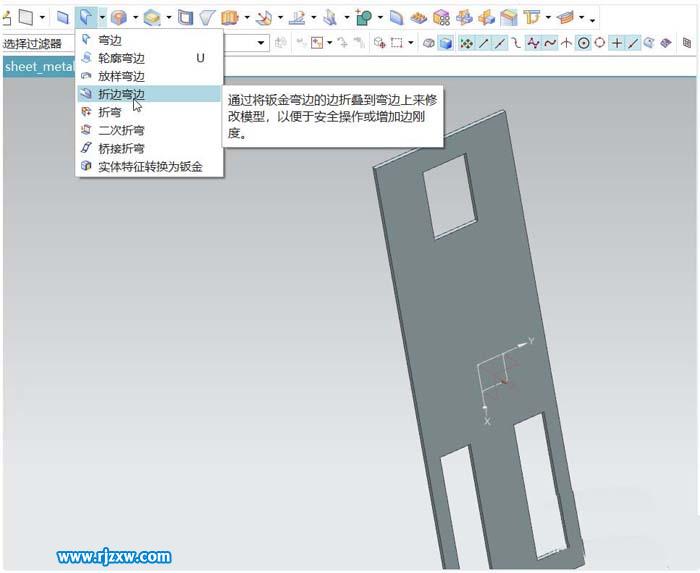
Task: Click the rightmost gray grid icon
Action: click(x=687, y=43)
